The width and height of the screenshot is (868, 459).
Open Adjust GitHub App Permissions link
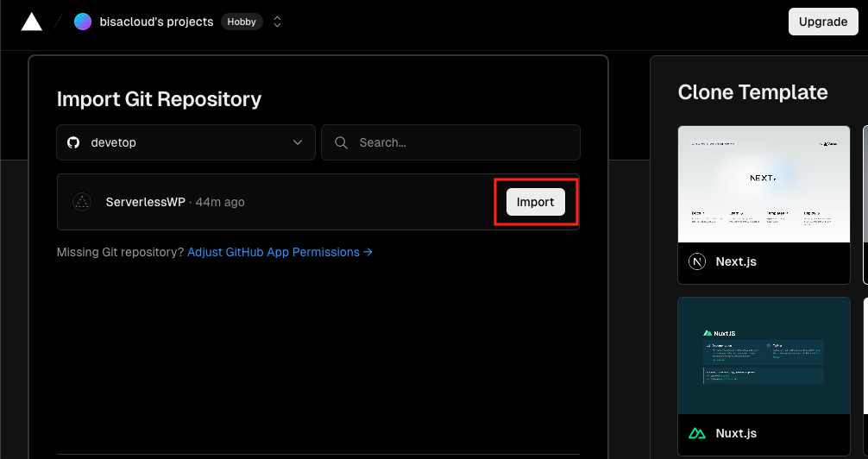(280, 252)
